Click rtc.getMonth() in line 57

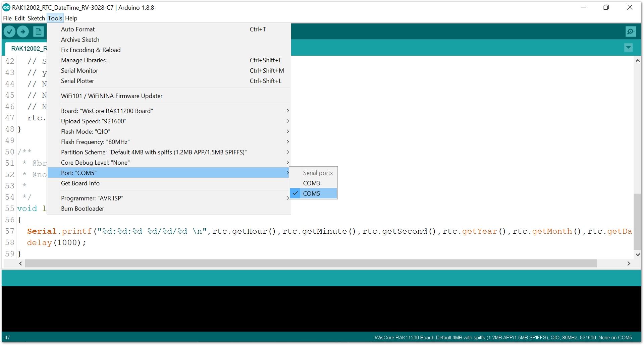(x=547, y=231)
